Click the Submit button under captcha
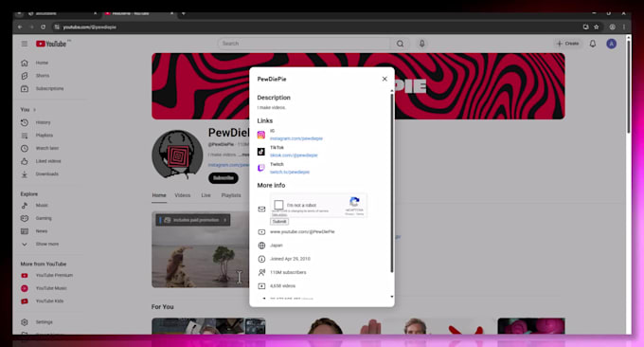 pos(279,222)
